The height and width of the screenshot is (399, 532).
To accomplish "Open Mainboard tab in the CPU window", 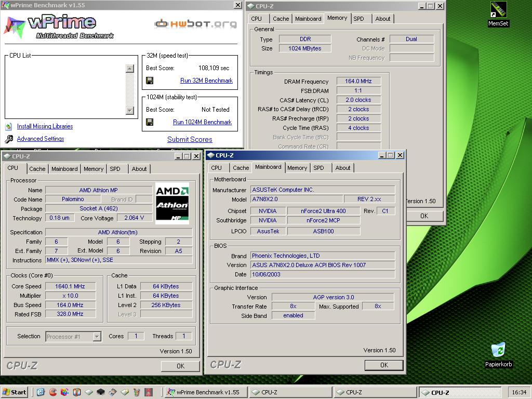I will pos(64,169).
